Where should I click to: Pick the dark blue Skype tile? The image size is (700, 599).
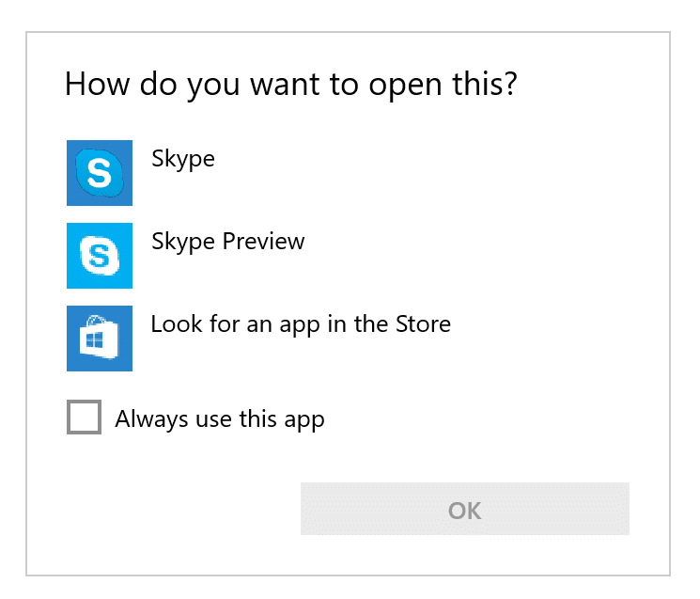100,173
